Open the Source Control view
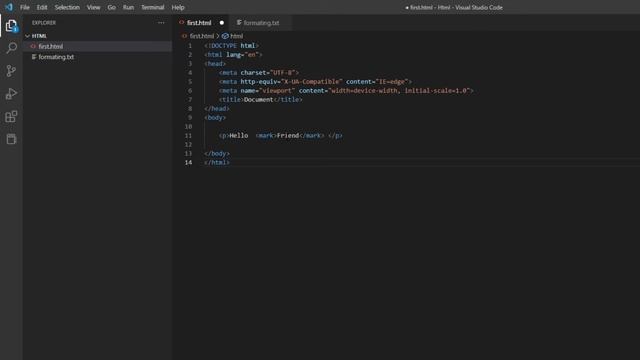 11,71
